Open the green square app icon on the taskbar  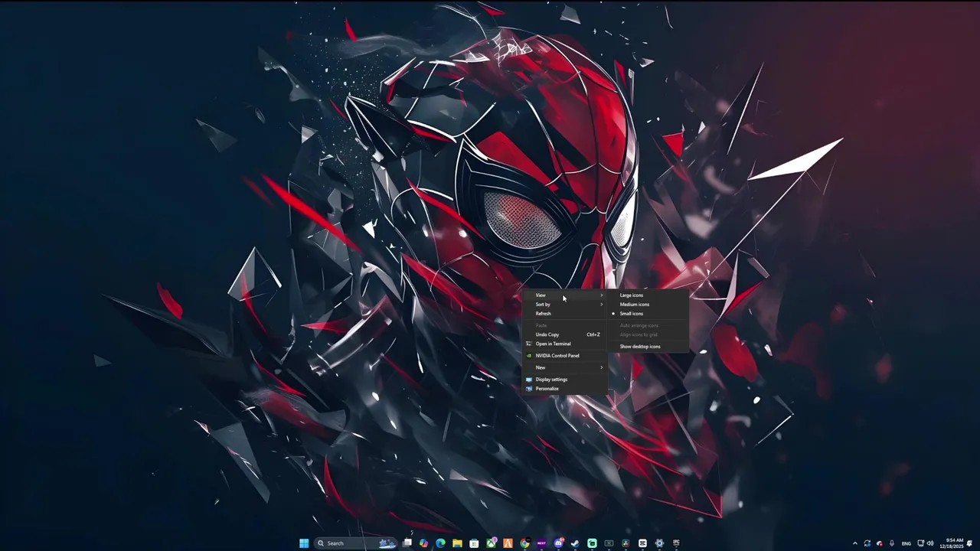pos(592,543)
